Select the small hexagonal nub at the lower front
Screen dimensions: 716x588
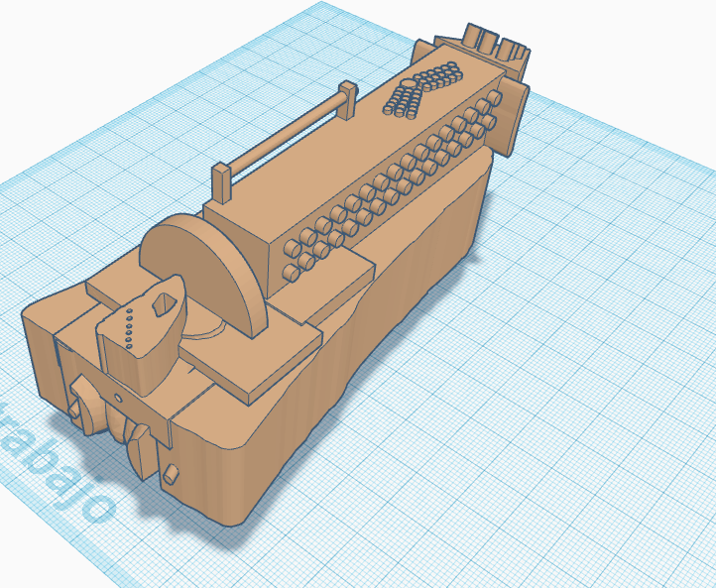point(171,474)
